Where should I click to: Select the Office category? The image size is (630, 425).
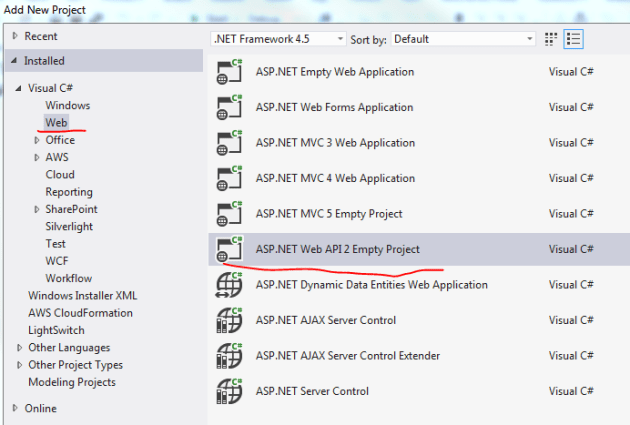60,140
